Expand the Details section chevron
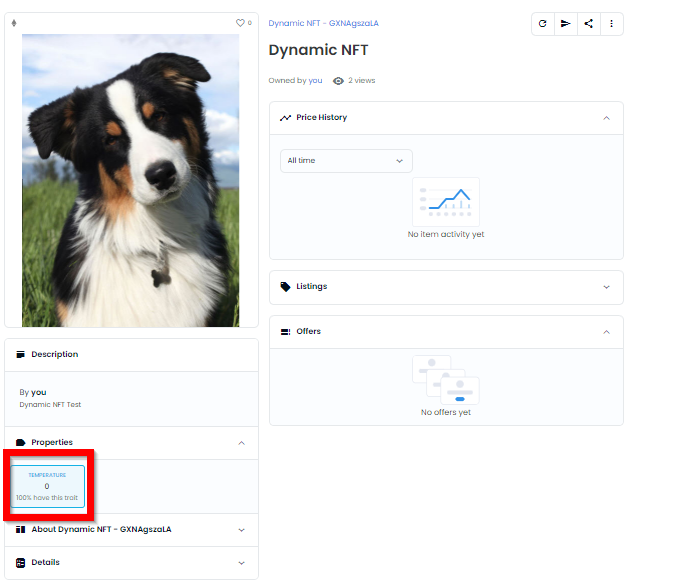Image resolution: width=681 pixels, height=584 pixels. (x=241, y=563)
